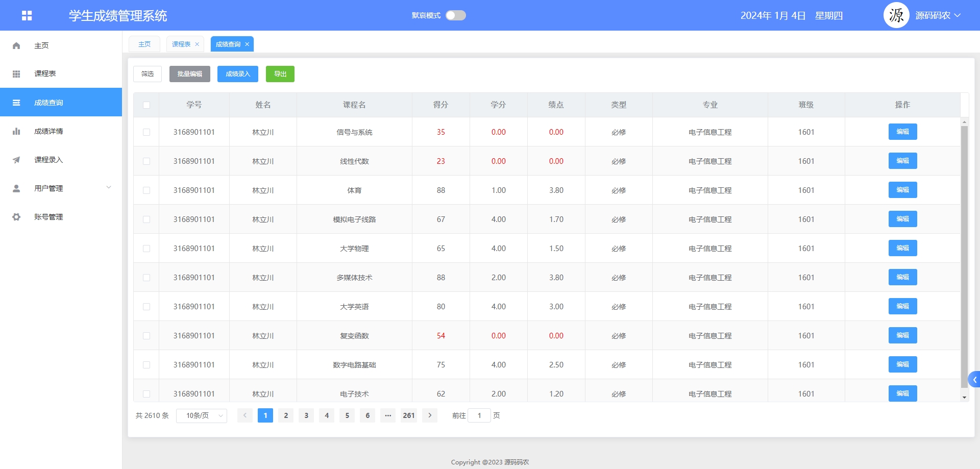This screenshot has width=980, height=469.
Task: Check the row for 大学英语
Action: pos(146,307)
